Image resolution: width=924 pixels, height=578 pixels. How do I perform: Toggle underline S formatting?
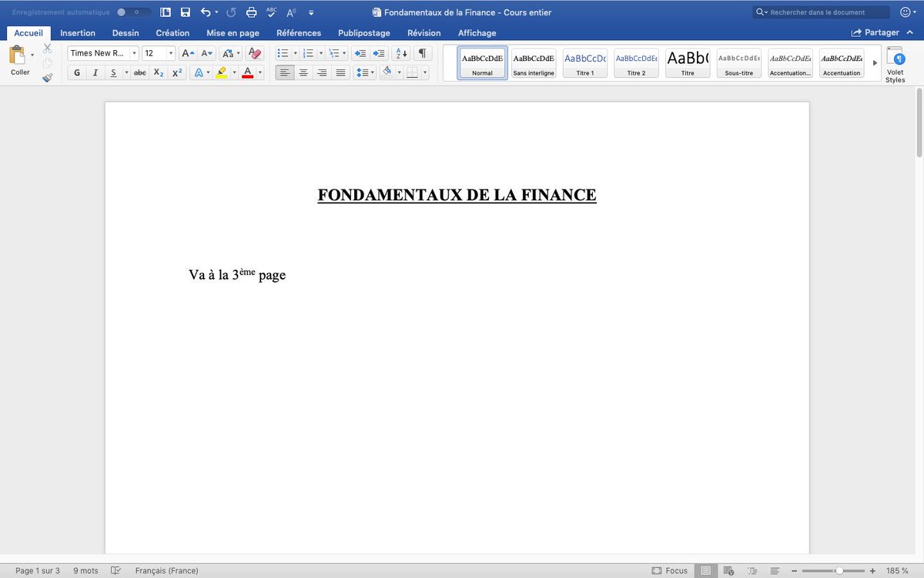[x=113, y=72]
